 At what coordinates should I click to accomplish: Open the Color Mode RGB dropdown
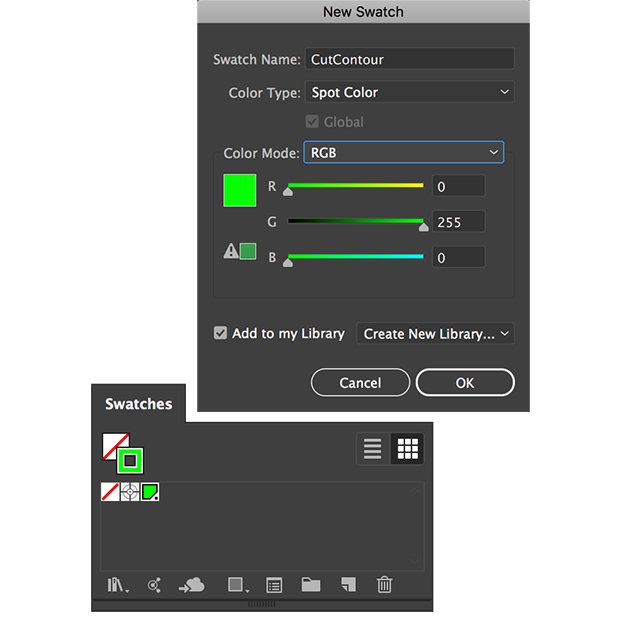tap(404, 152)
